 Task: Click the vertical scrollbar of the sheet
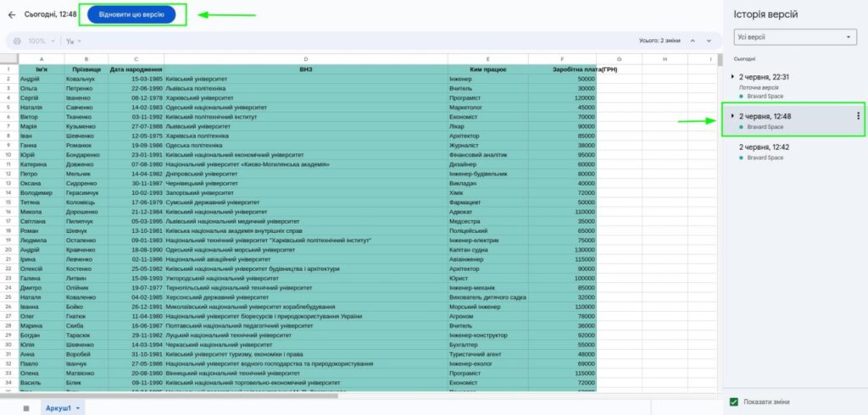tap(720, 60)
